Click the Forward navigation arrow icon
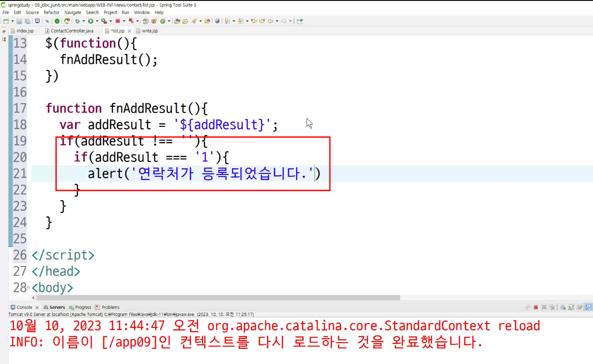This screenshot has height=364, width=593. (x=284, y=21)
